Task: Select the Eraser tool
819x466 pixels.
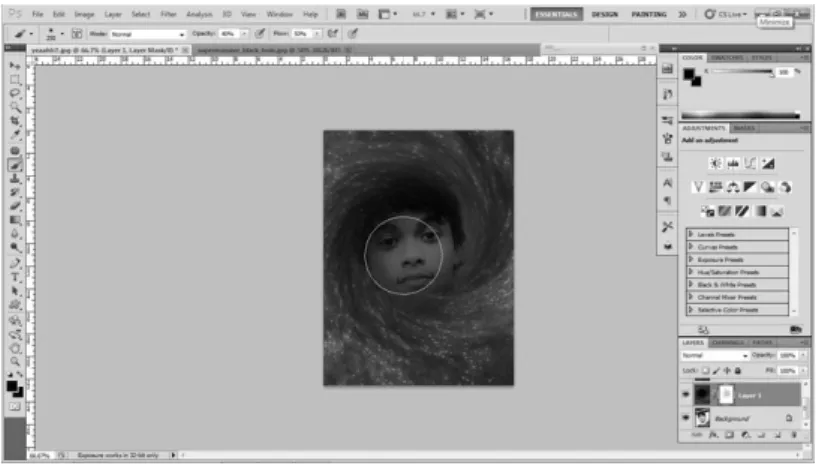Action: (15, 206)
